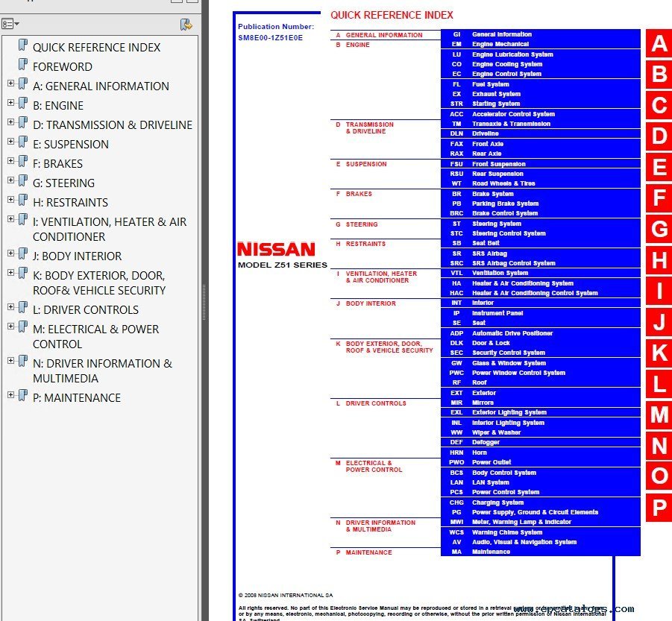This screenshot has height=621, width=672.
Task: Open the WW Wiper & Washer section
Action: 541,432
